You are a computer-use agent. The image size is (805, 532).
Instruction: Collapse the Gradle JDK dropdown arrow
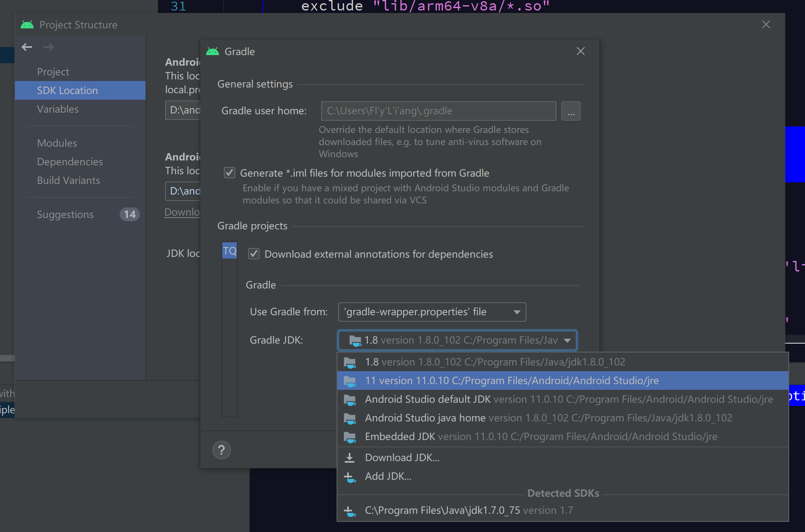point(567,340)
